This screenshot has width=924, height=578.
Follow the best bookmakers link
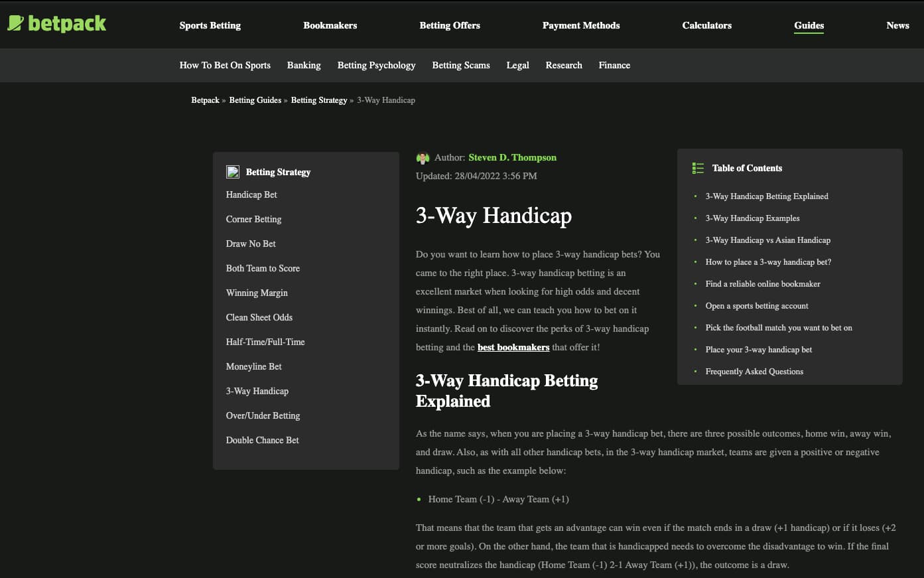(513, 347)
